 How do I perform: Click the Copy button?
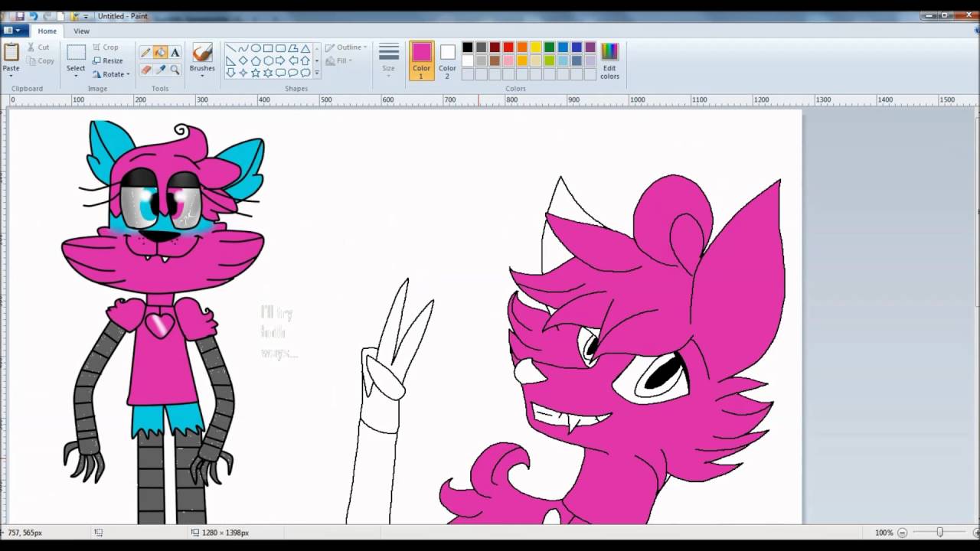40,61
